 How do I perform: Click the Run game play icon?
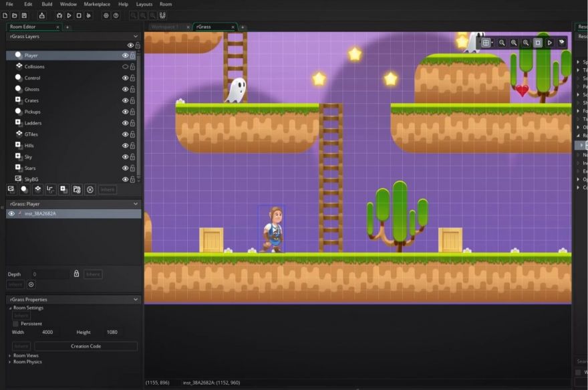pyautogui.click(x=69, y=15)
